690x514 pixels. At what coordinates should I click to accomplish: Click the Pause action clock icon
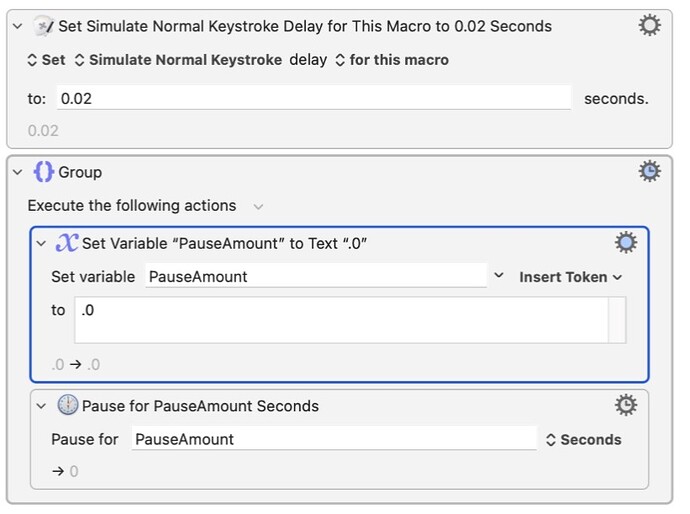coord(68,405)
